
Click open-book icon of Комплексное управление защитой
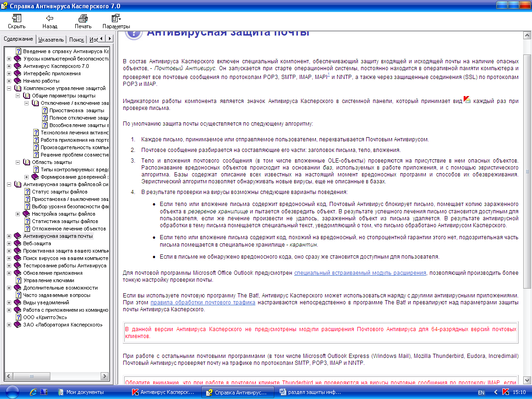(18, 88)
